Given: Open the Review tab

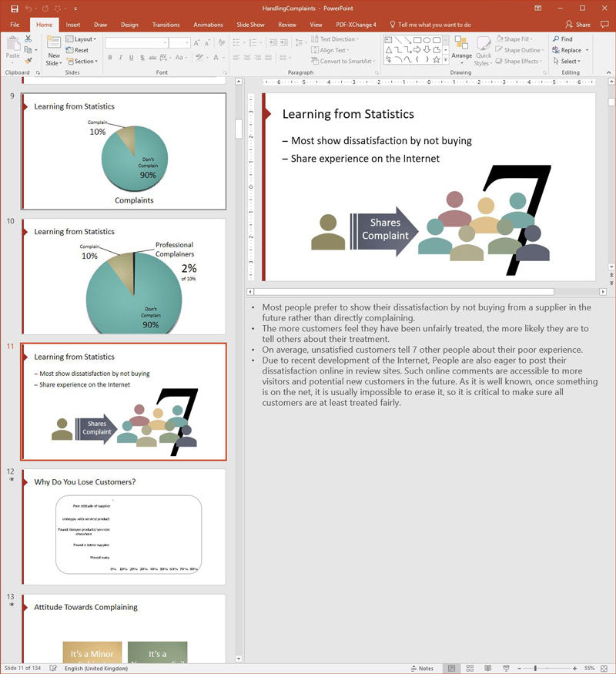Looking at the screenshot, I should (x=287, y=25).
